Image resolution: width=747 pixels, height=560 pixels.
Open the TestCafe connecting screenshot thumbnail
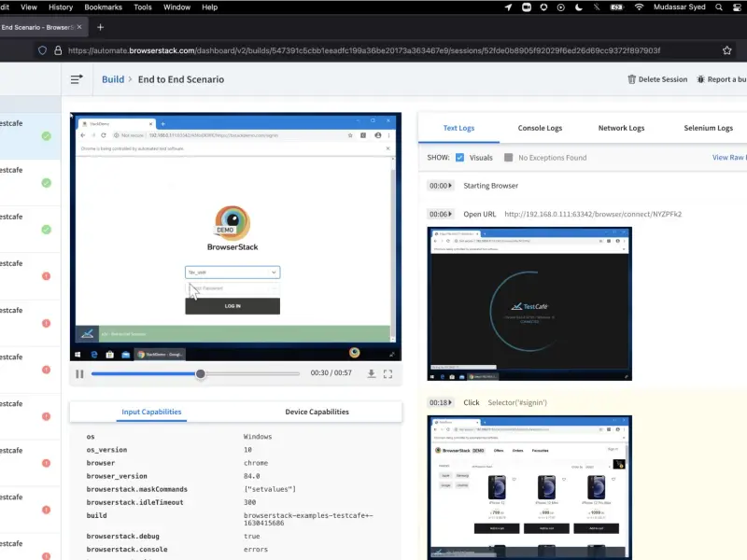[529, 304]
